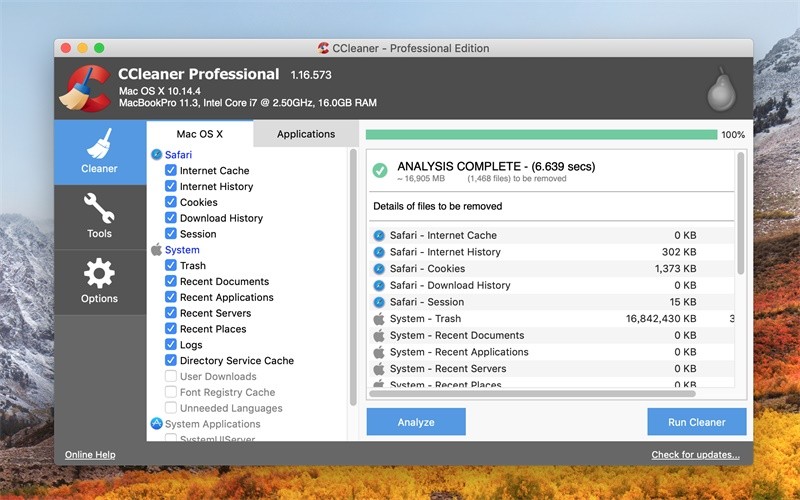Click the App Store icon beside System Applications
800x500 pixels.
pyautogui.click(x=157, y=423)
